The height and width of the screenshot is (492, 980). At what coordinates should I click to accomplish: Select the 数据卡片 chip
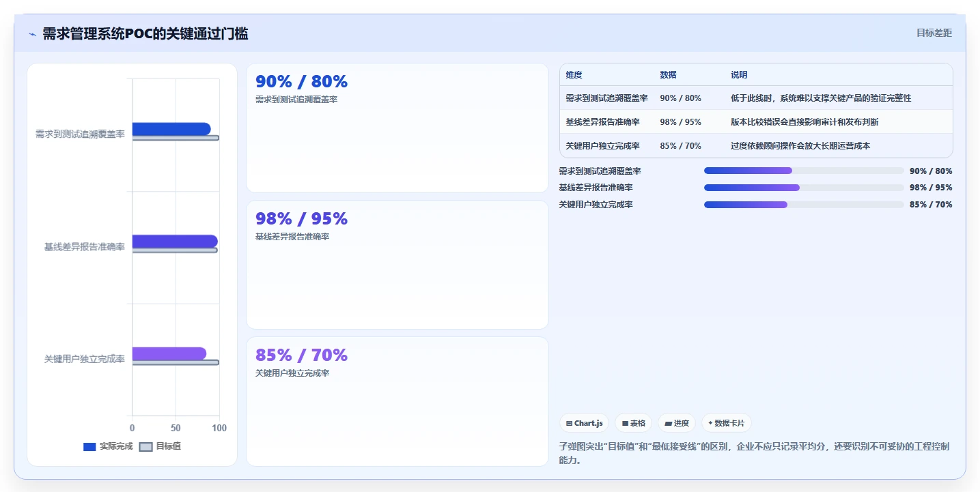726,423
